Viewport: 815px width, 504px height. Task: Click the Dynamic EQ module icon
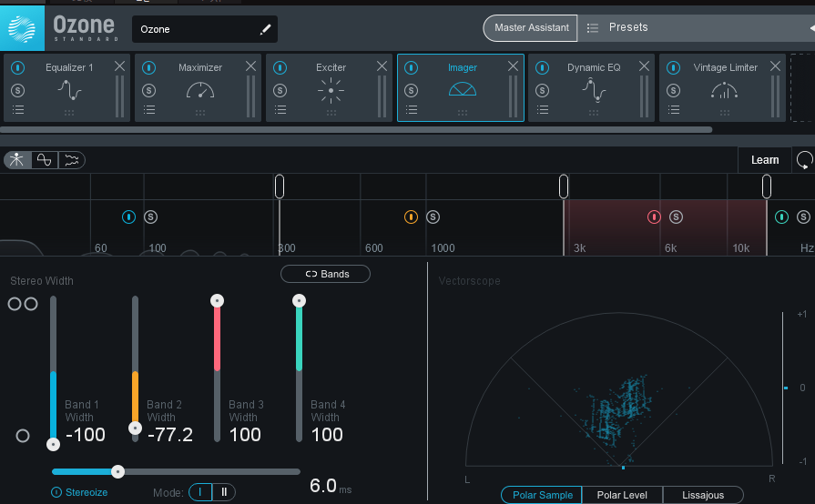point(593,90)
